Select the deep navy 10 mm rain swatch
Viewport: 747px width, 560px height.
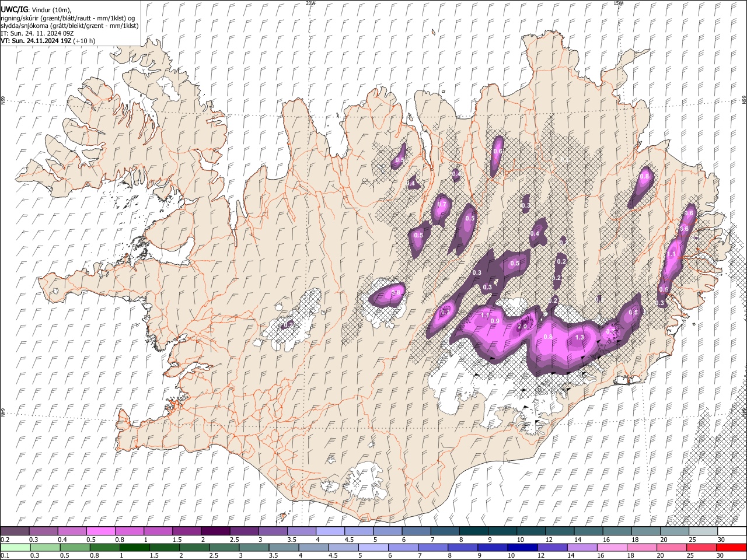pos(521,547)
